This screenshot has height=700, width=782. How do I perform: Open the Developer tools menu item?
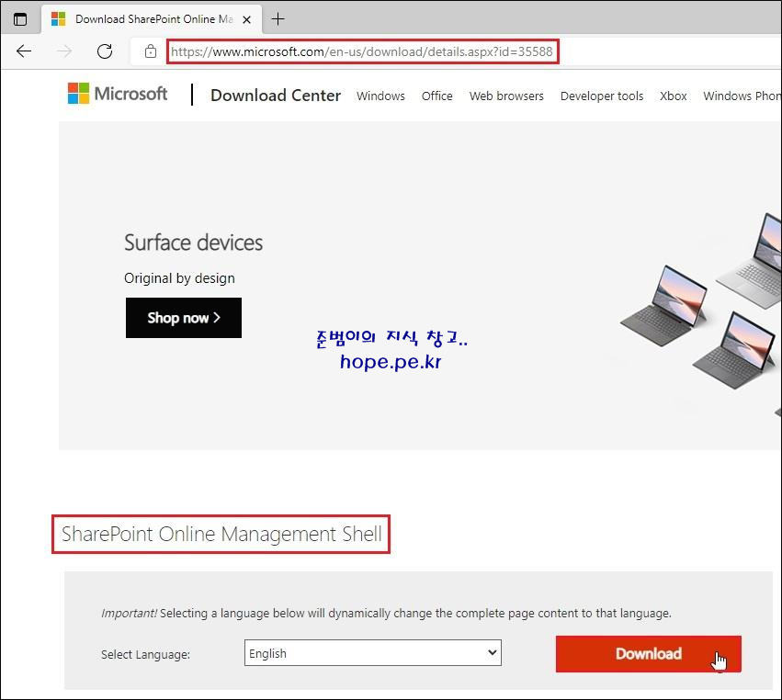602,96
